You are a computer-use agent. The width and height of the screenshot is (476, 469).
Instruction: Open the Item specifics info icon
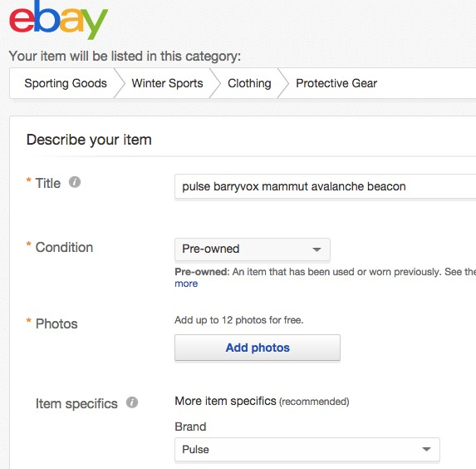(132, 402)
